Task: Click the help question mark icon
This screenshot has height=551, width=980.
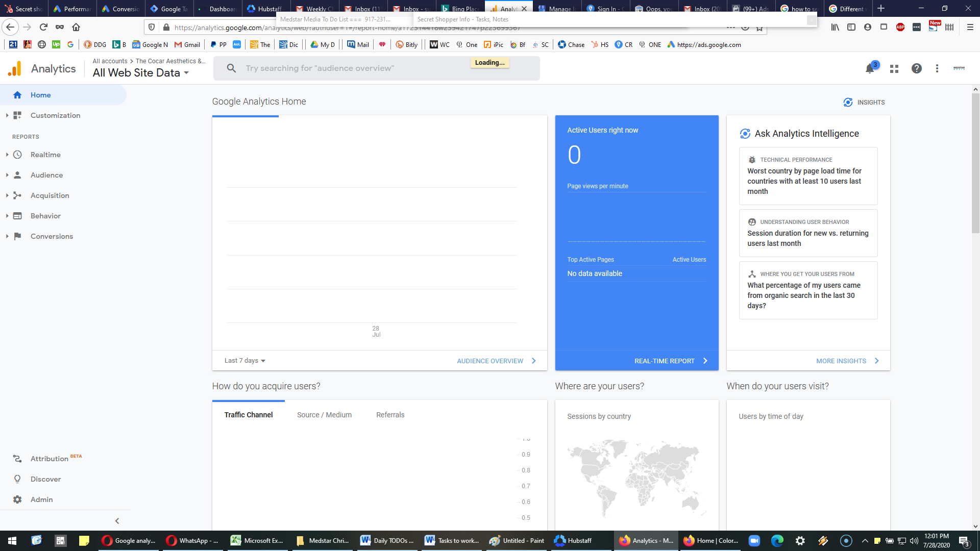Action: [917, 68]
